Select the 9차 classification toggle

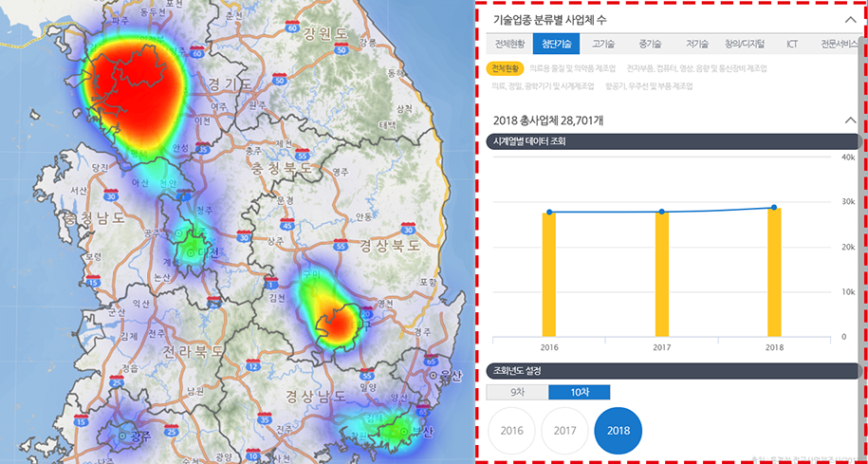517,392
